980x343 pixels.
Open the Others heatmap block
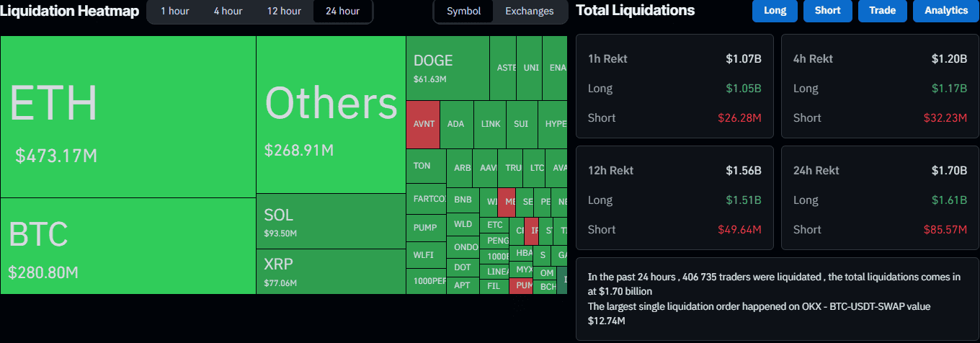pyautogui.click(x=331, y=115)
